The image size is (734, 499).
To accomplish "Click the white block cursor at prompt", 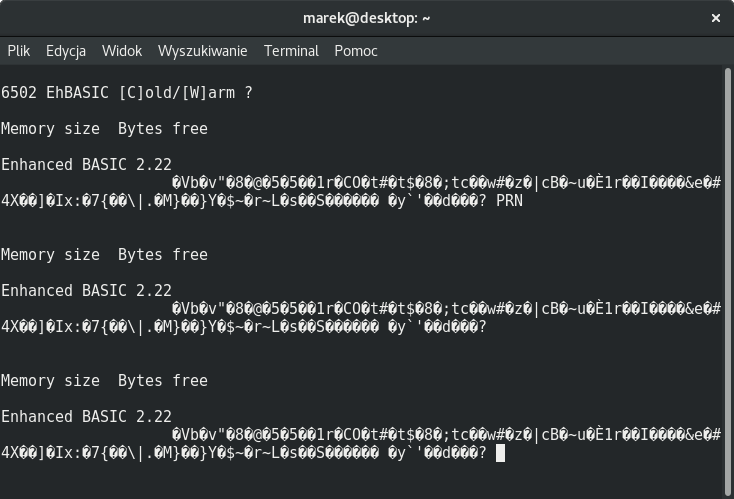I will (x=500, y=453).
